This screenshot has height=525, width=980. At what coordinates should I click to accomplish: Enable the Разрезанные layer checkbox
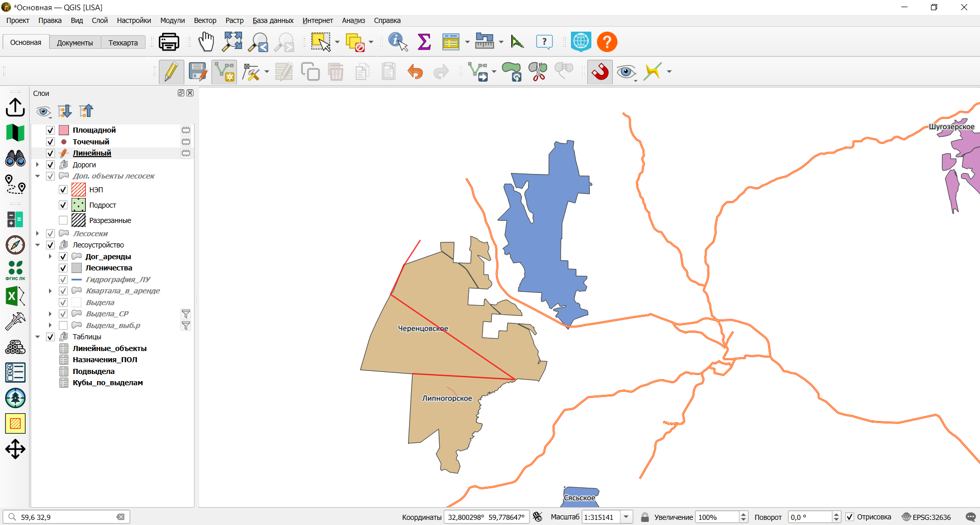pyautogui.click(x=63, y=220)
